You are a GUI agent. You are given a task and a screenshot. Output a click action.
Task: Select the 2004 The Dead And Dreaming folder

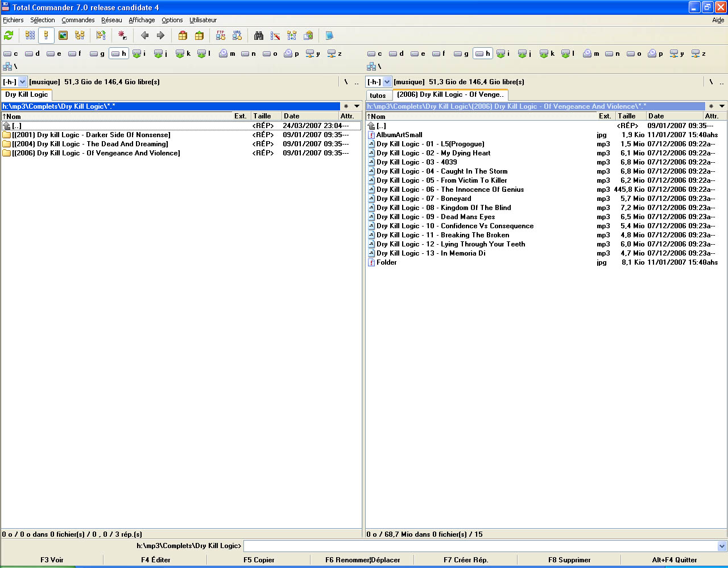90,144
